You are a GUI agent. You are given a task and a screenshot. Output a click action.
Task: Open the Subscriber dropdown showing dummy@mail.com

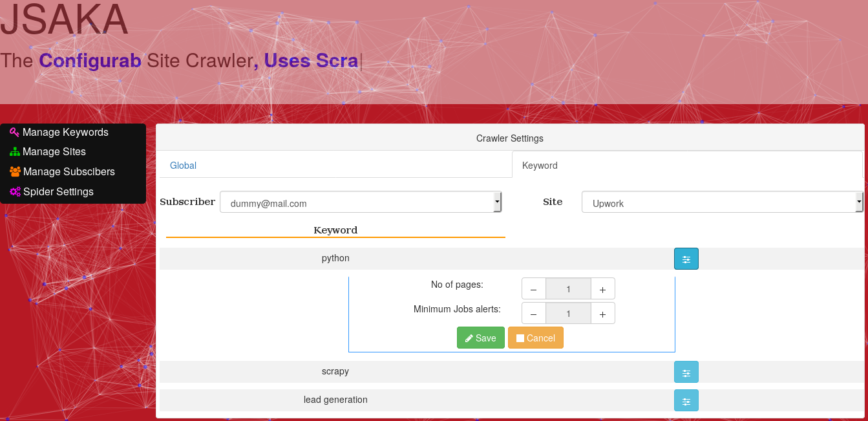click(x=361, y=202)
